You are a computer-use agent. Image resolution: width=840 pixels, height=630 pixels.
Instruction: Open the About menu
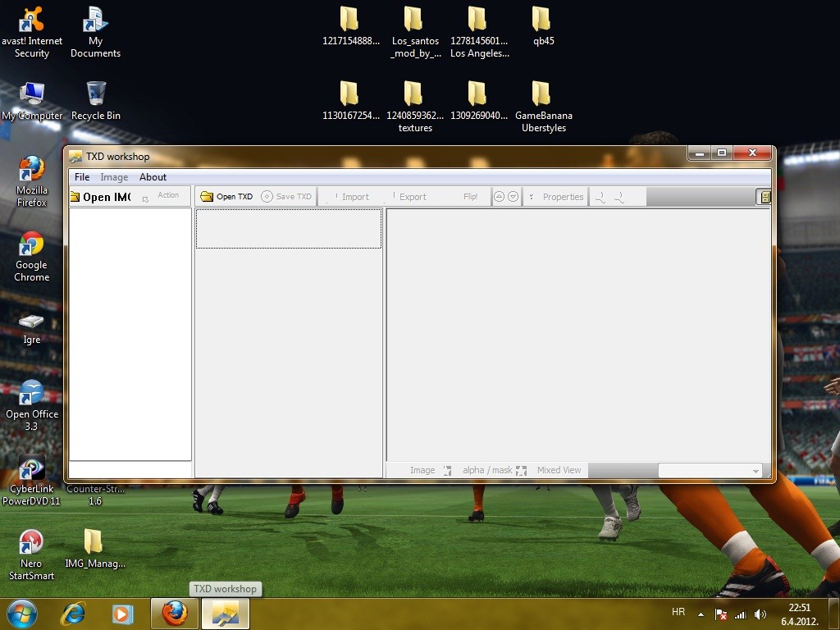click(x=153, y=177)
